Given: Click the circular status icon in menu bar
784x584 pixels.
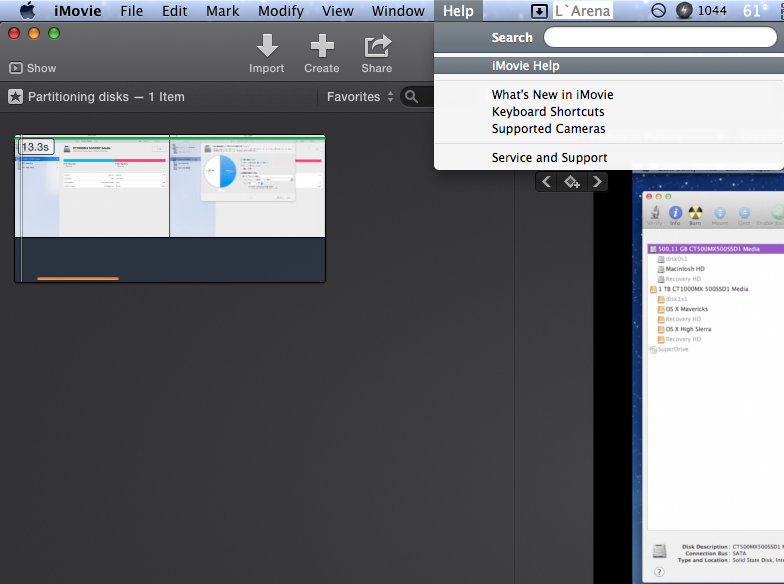Looking at the screenshot, I should click(658, 10).
